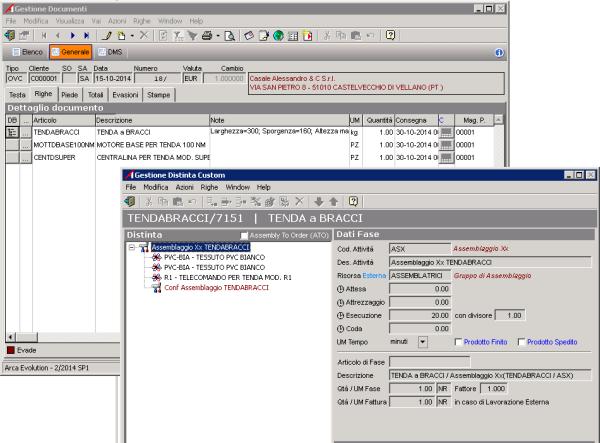Viewport: 600px width, 443px height.
Task: Open the printer options dropdown arrow
Action: tap(218, 36)
